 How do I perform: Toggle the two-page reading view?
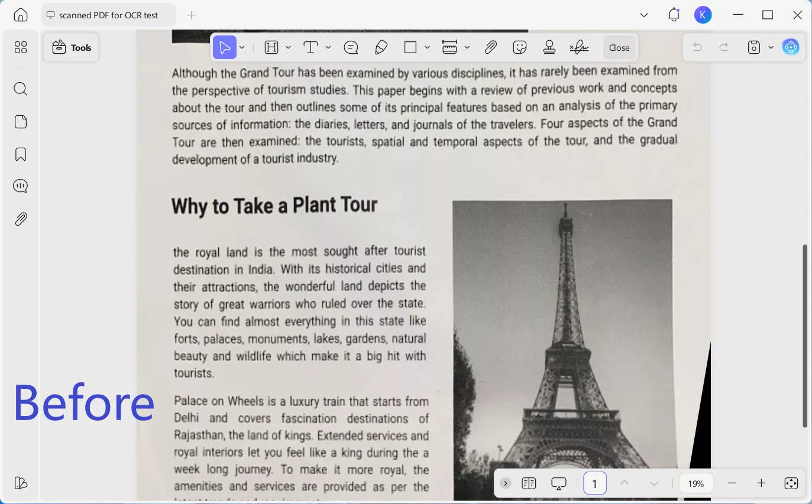tap(529, 483)
